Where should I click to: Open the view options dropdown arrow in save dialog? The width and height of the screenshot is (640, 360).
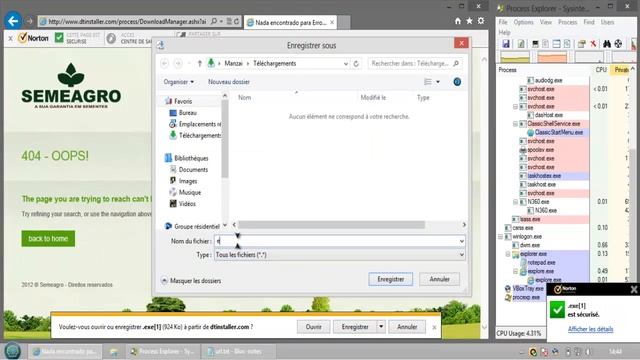coord(438,82)
